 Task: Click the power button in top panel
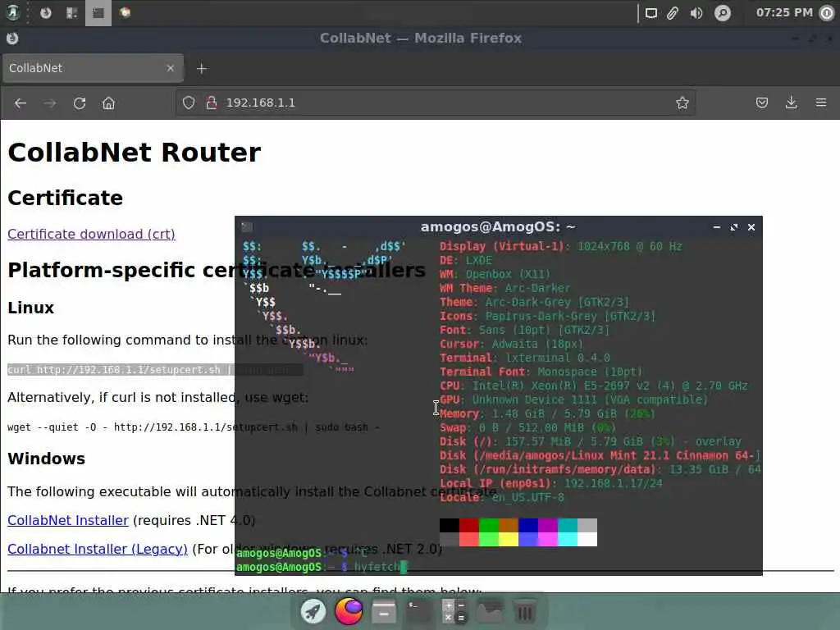pyautogui.click(x=827, y=13)
